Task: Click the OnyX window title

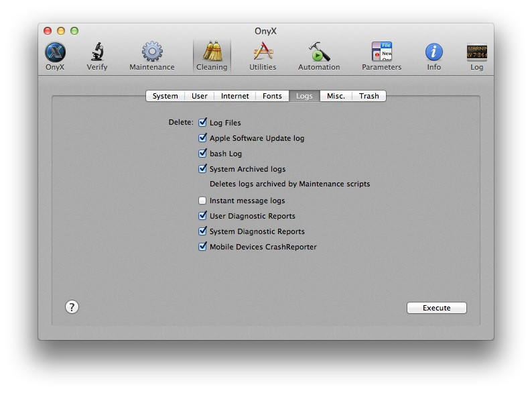Action: (265, 31)
